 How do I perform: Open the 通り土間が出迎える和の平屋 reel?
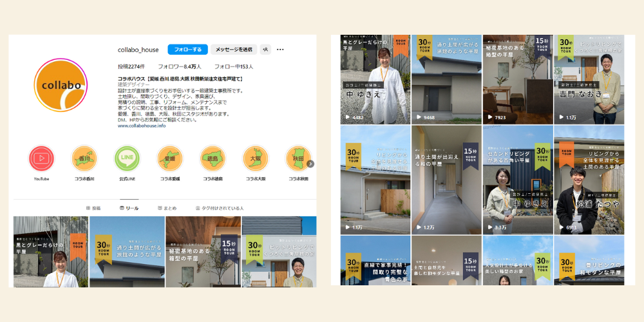click(x=446, y=180)
